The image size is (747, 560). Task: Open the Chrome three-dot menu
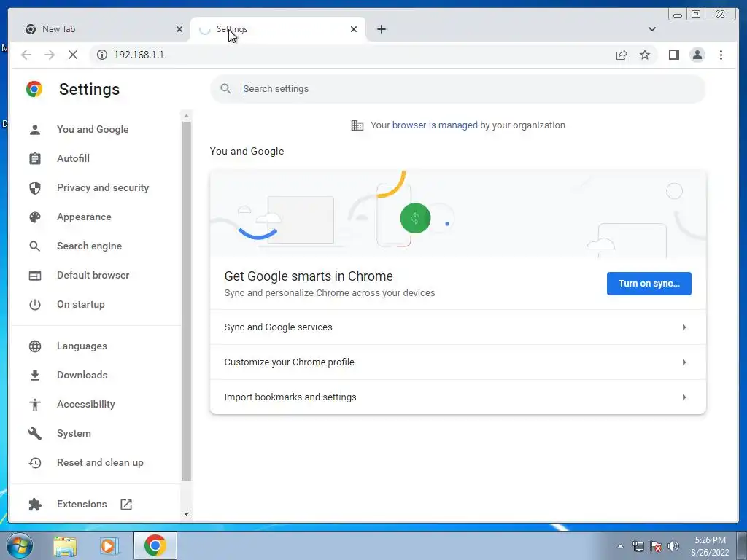point(721,55)
